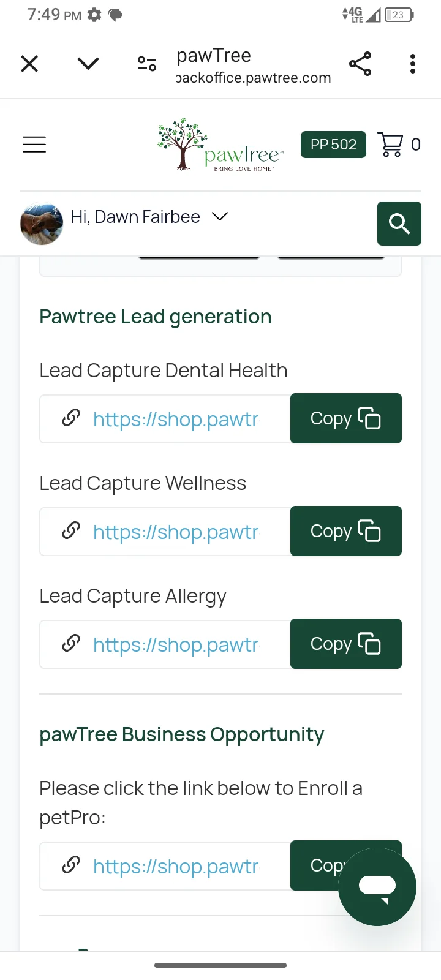The height and width of the screenshot is (980, 441).
Task: Open the Lead Capture Wellness URL
Action: pos(175,532)
